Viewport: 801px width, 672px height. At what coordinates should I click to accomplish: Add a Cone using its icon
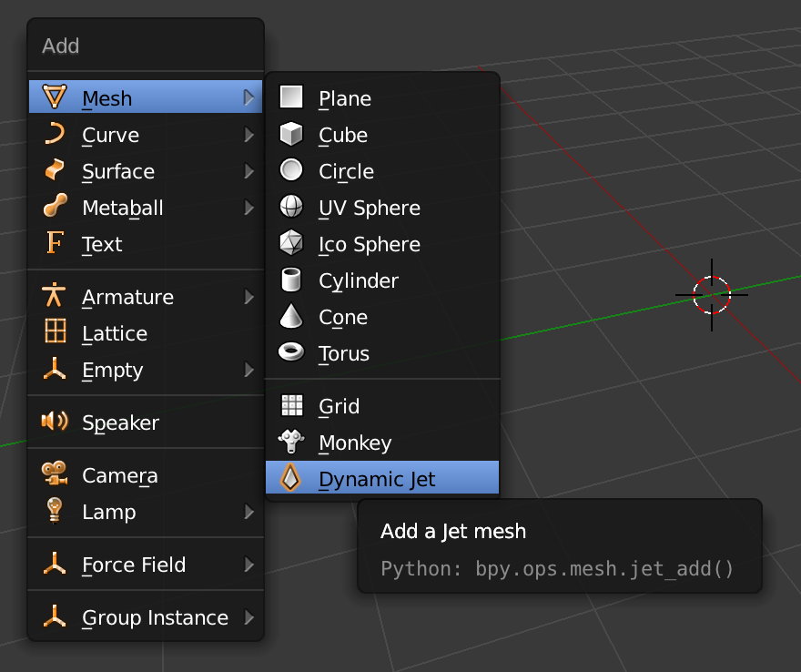(x=290, y=316)
